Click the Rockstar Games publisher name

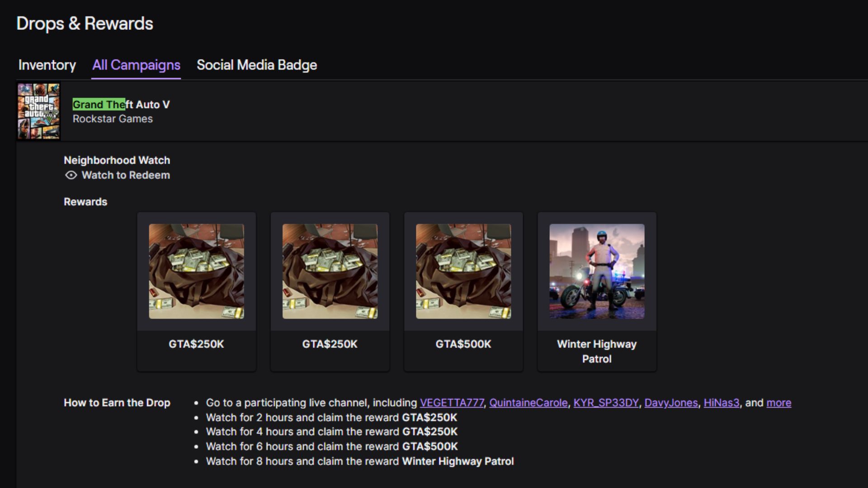pyautogui.click(x=113, y=119)
